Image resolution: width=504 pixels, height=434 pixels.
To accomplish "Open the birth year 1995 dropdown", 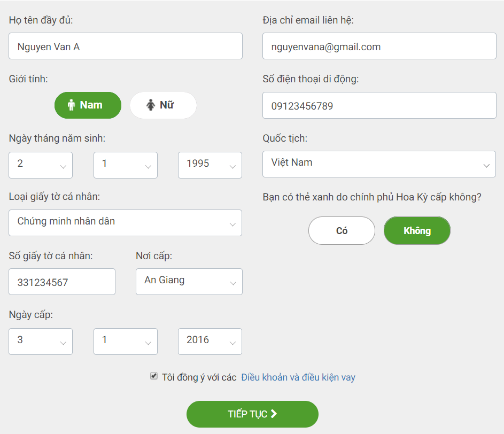I will pos(210,165).
